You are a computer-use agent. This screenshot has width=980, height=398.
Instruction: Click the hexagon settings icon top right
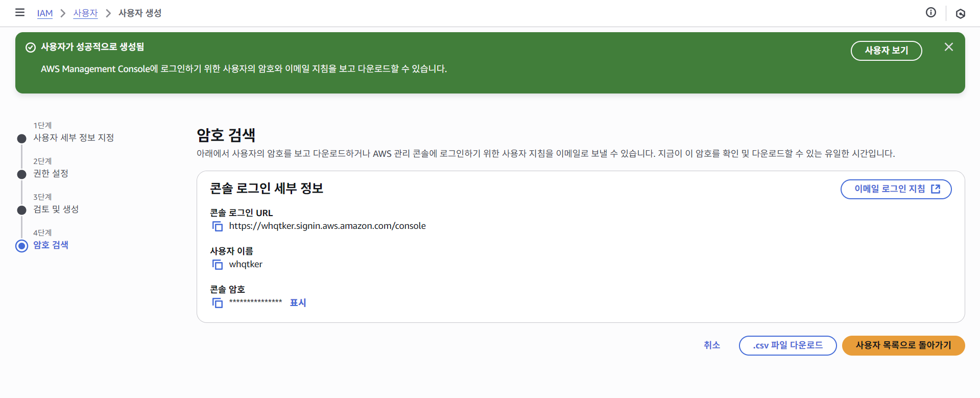click(x=960, y=13)
